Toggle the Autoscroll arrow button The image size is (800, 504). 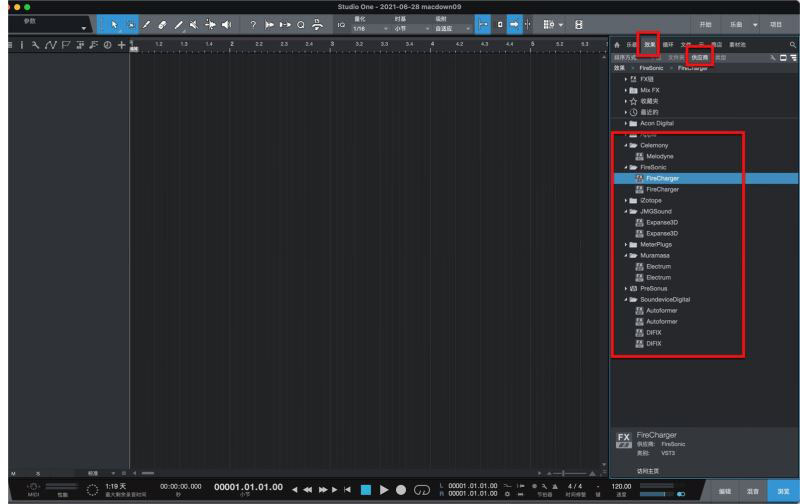(x=514, y=24)
